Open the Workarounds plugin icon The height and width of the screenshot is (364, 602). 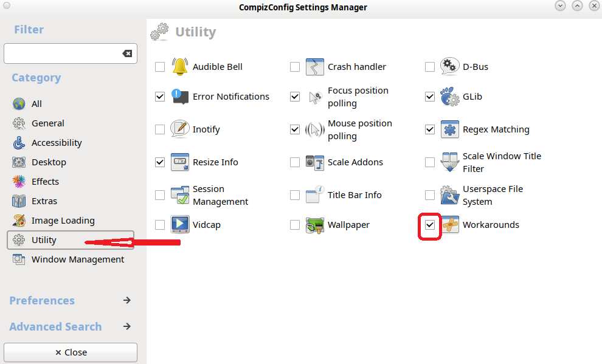[449, 225]
